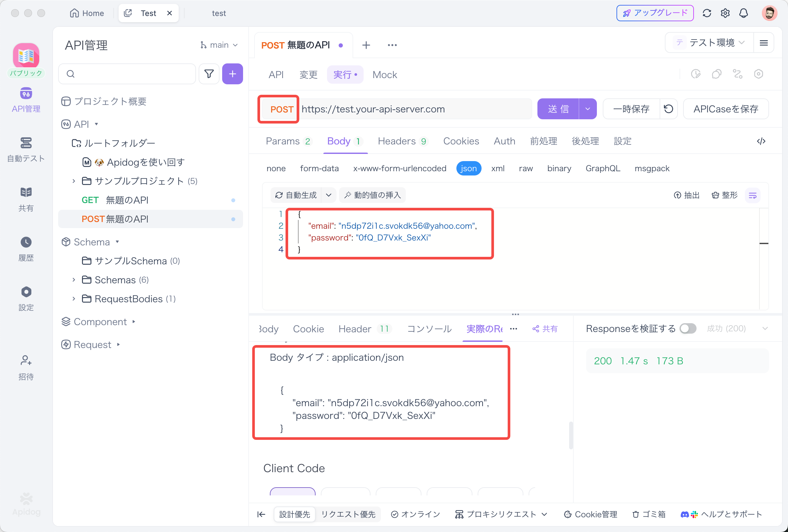This screenshot has height=532, width=788.
Task: Open 自動テスト in left sidebar
Action: (x=26, y=149)
